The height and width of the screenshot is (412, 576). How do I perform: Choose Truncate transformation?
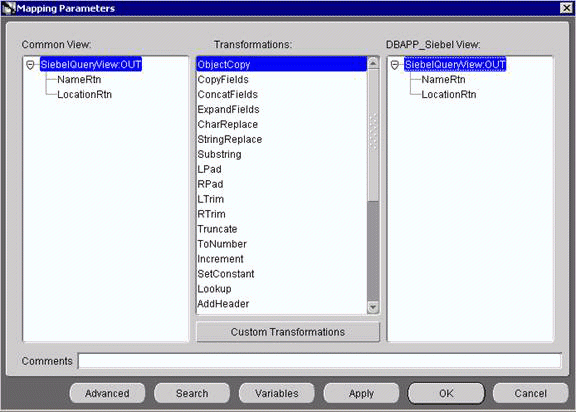tap(282, 229)
